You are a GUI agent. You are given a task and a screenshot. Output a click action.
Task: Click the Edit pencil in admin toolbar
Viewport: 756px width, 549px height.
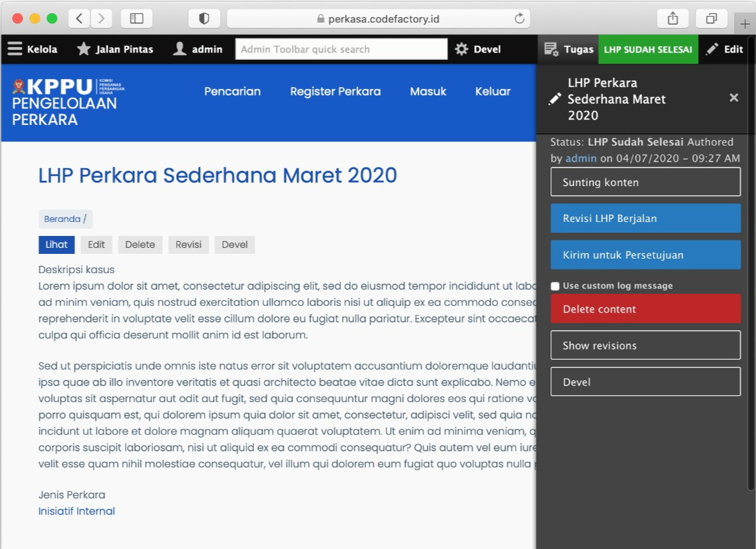pyautogui.click(x=713, y=49)
